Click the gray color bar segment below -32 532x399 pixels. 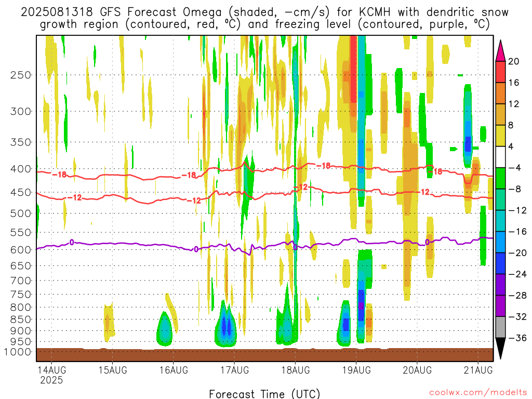500,327
